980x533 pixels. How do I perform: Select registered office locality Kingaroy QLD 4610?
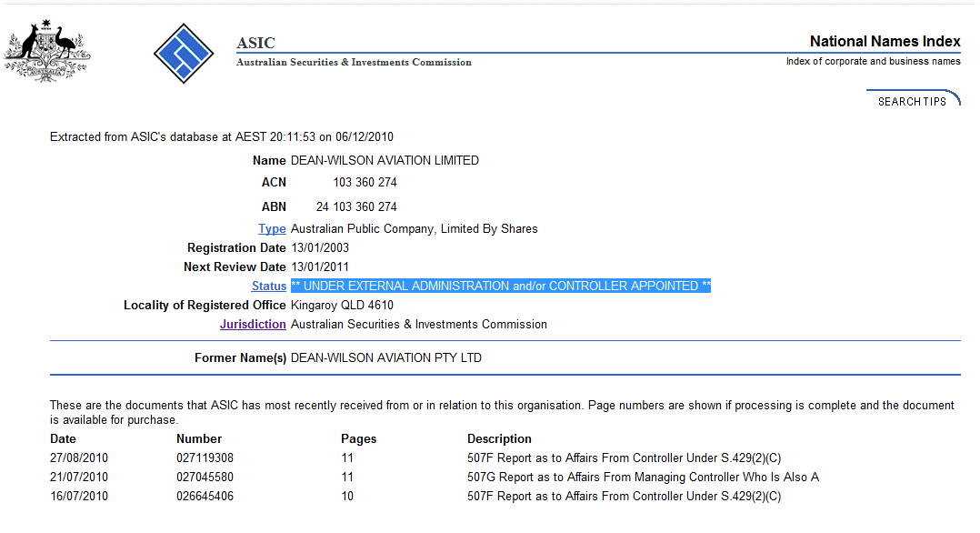342,306
